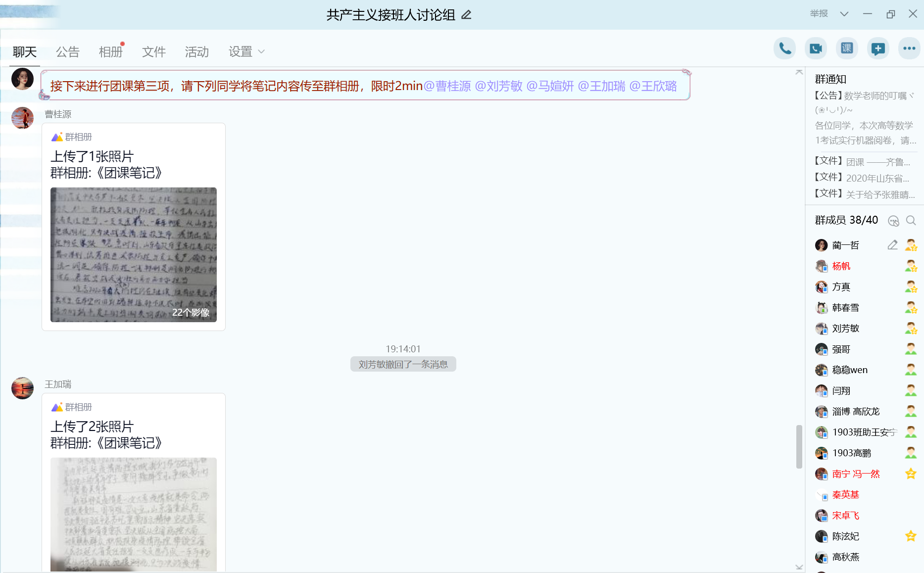Open the 2020年山东省 file notice
This screenshot has height=573, width=924.
coord(877,178)
